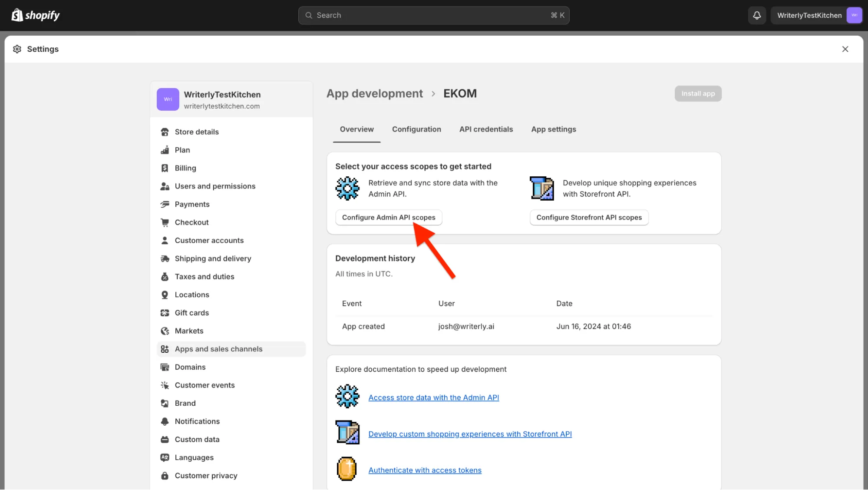Viewport: 868px width, 490px height.
Task: Click Configure Admin API scopes button
Action: [x=389, y=218]
